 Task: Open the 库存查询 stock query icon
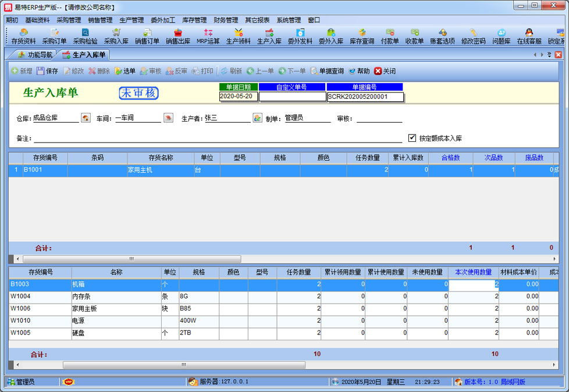click(x=362, y=36)
